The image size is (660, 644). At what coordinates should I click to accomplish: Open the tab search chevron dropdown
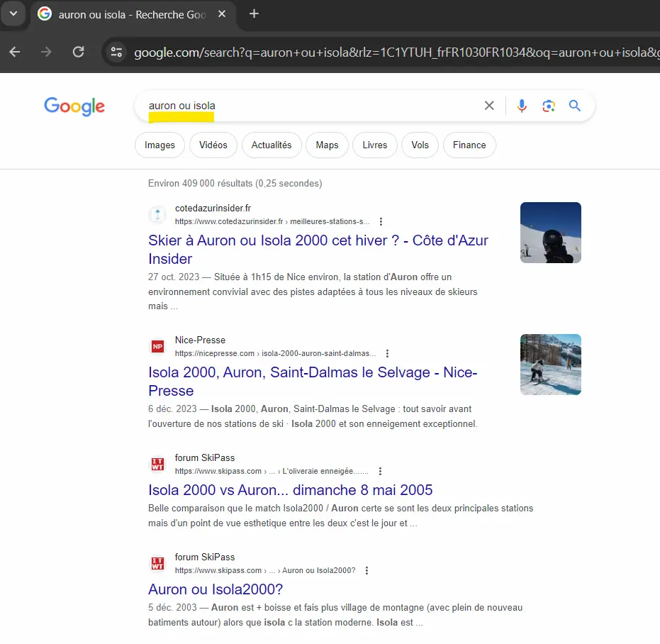[x=13, y=13]
